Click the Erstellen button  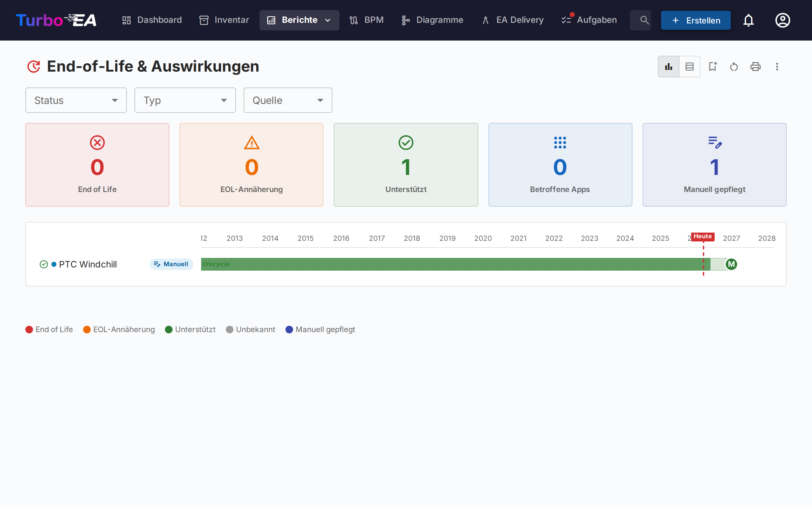coord(696,21)
